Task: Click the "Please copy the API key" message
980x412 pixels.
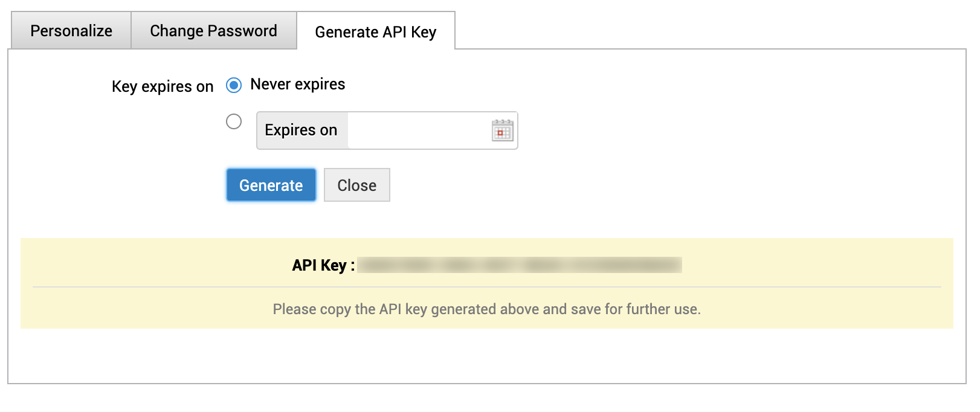Action: (x=486, y=309)
